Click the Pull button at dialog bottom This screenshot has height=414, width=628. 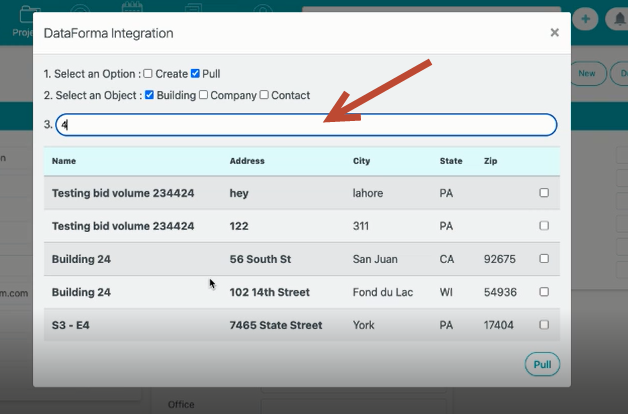pos(542,364)
